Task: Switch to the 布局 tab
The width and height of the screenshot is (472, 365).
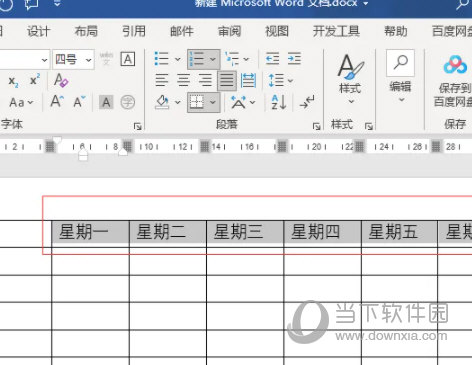Action: click(x=86, y=31)
